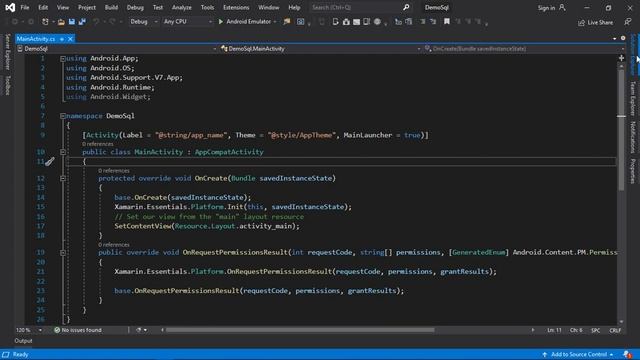Viewport: 640px width, 360px height.
Task: Start debugging on Android Emulator
Action: pos(244,22)
